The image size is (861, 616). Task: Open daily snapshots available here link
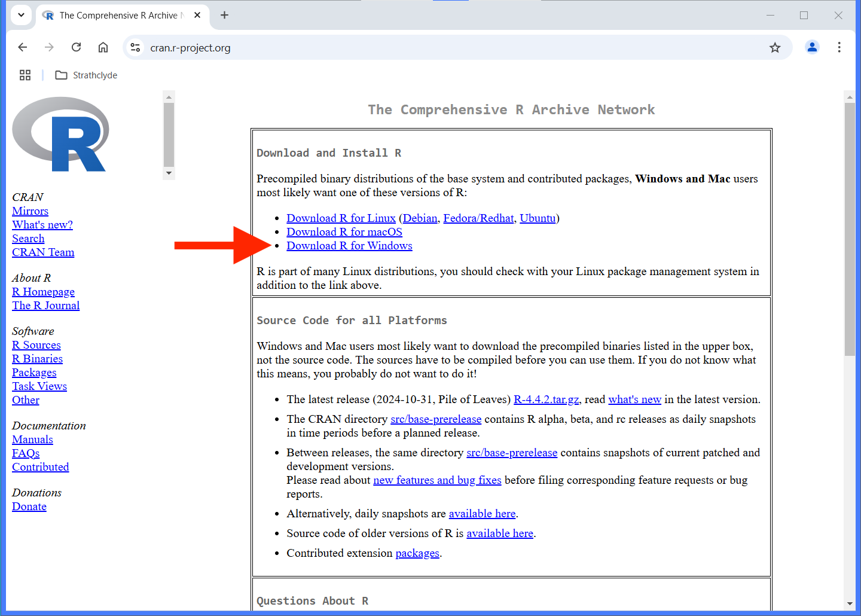click(482, 514)
